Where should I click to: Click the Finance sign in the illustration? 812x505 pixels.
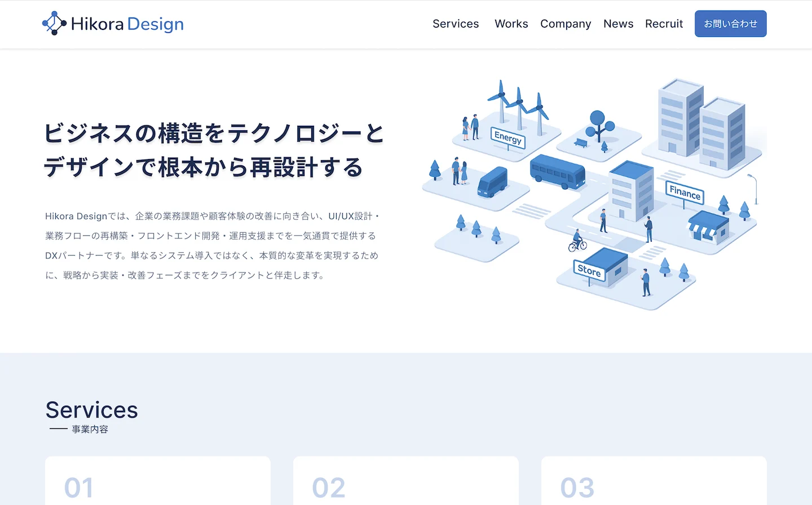(x=685, y=192)
